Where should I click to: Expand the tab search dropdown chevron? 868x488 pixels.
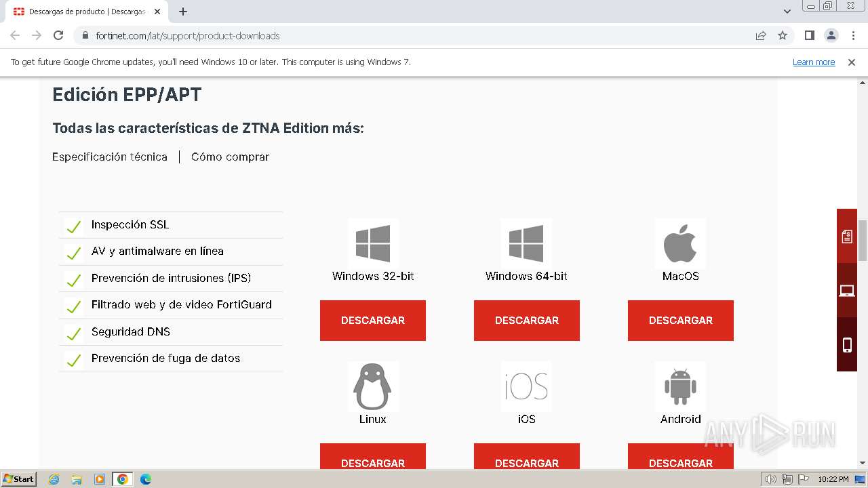coord(787,12)
